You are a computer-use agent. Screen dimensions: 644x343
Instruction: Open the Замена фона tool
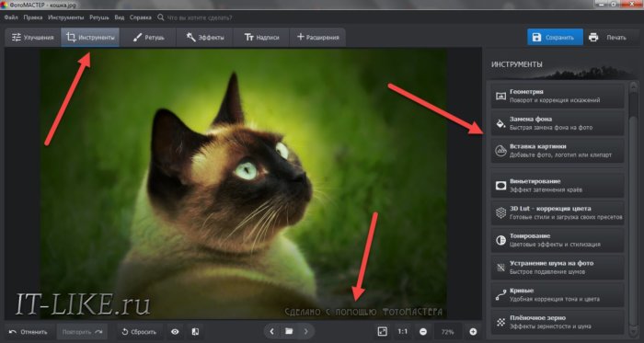(558, 123)
